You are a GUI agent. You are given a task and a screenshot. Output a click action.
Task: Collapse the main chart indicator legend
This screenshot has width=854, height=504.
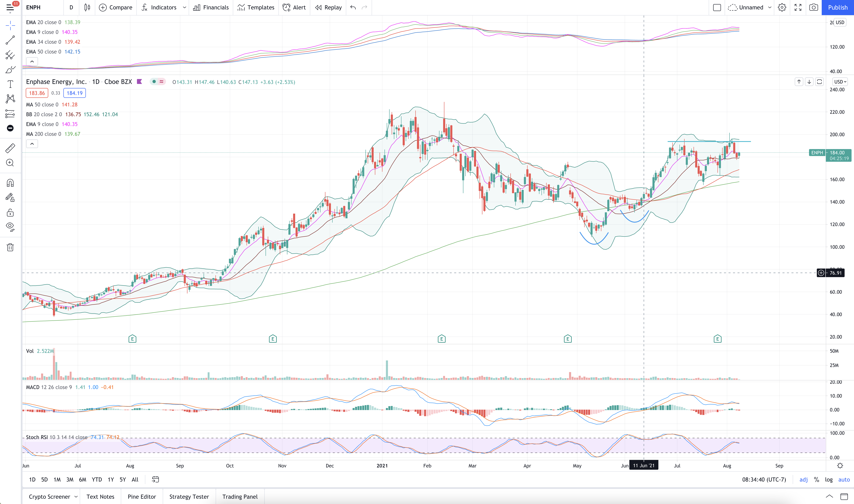pyautogui.click(x=32, y=144)
